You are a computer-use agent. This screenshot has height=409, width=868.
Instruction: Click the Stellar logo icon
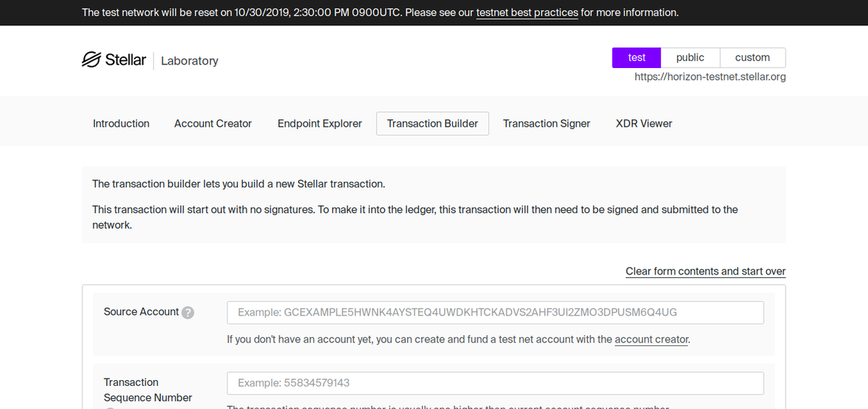click(x=91, y=59)
